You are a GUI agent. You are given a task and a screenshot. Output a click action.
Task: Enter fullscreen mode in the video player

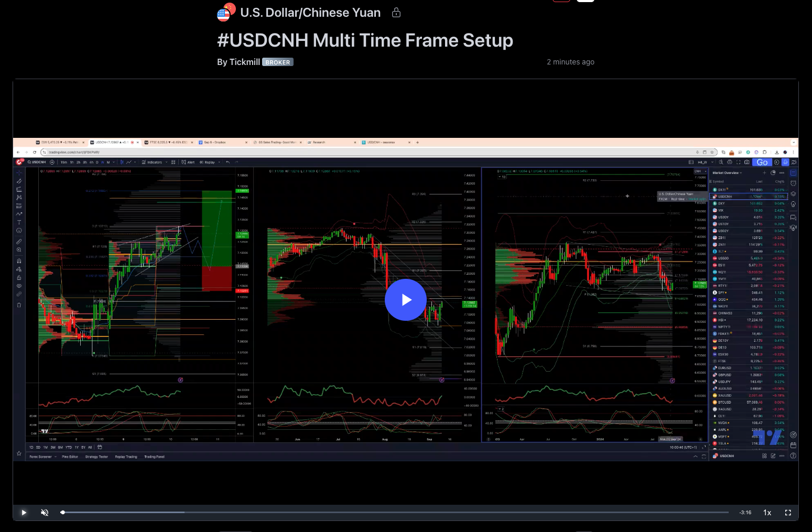[788, 513]
